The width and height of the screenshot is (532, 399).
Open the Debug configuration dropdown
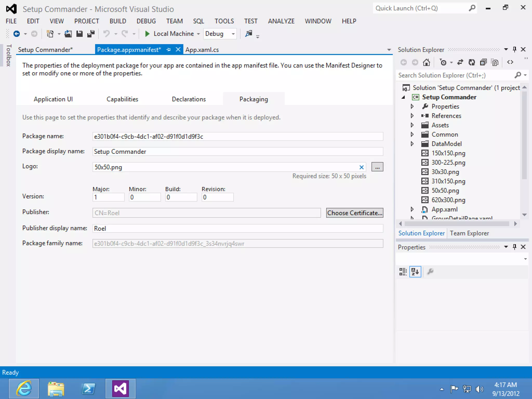click(x=233, y=34)
